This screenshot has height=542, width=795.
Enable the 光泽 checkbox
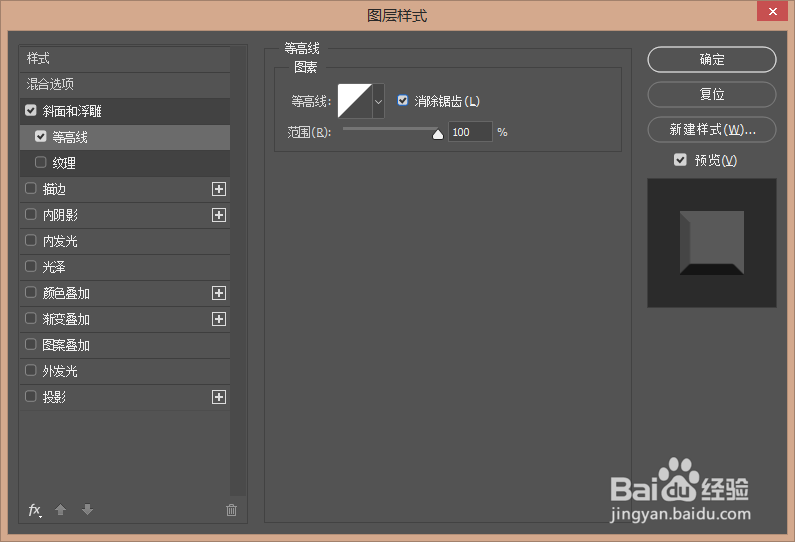31,266
